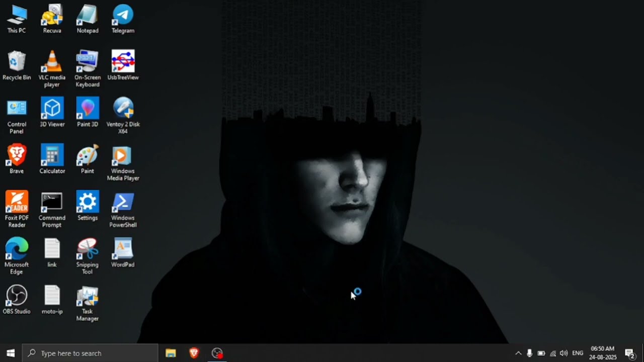The width and height of the screenshot is (644, 362).
Task: Select the Paint desktop icon
Action: click(88, 159)
